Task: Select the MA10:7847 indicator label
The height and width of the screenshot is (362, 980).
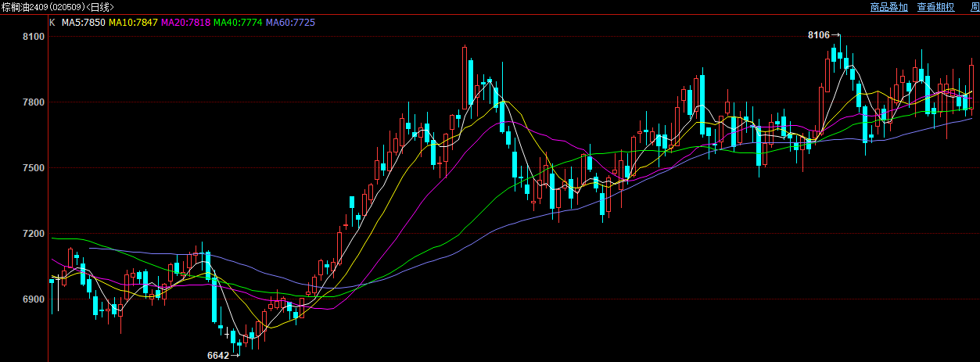Action: tap(132, 22)
